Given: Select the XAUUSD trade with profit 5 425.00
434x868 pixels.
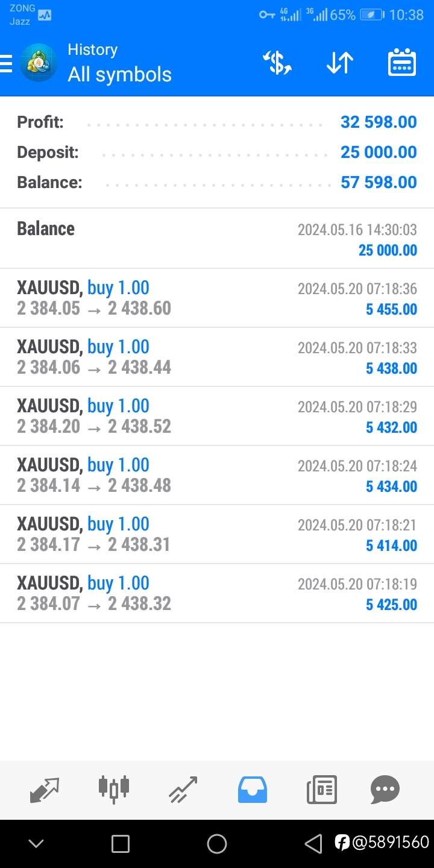Looking at the screenshot, I should coord(217,594).
